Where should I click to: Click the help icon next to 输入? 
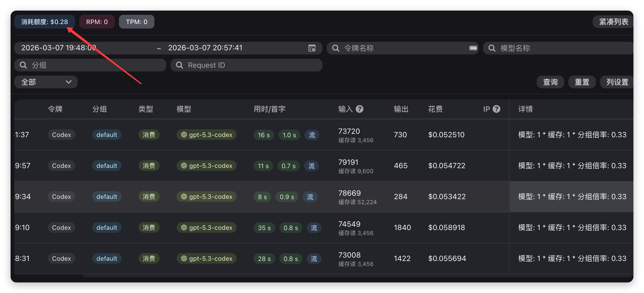[x=360, y=109]
